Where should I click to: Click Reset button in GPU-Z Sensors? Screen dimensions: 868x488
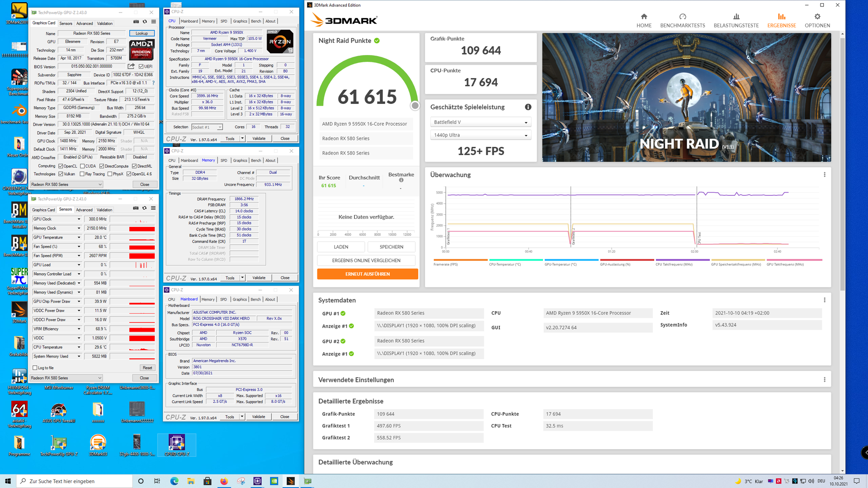(x=147, y=368)
